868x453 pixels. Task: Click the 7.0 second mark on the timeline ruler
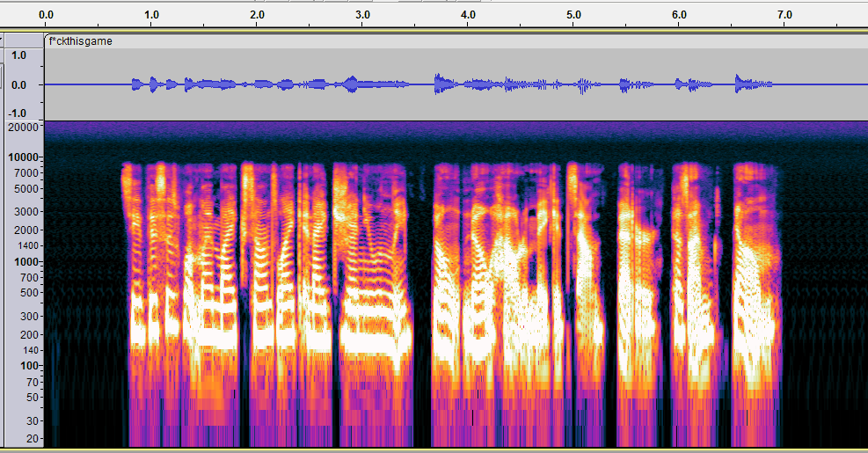click(x=785, y=15)
